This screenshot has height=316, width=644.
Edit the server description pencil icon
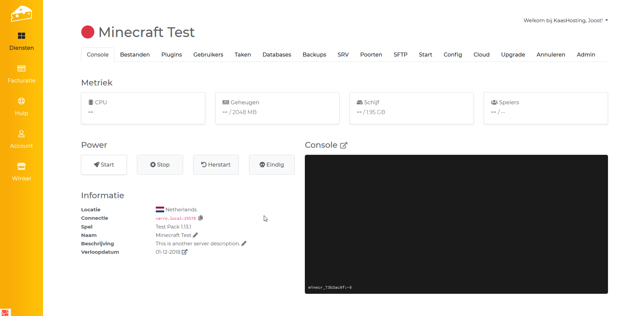(244, 243)
